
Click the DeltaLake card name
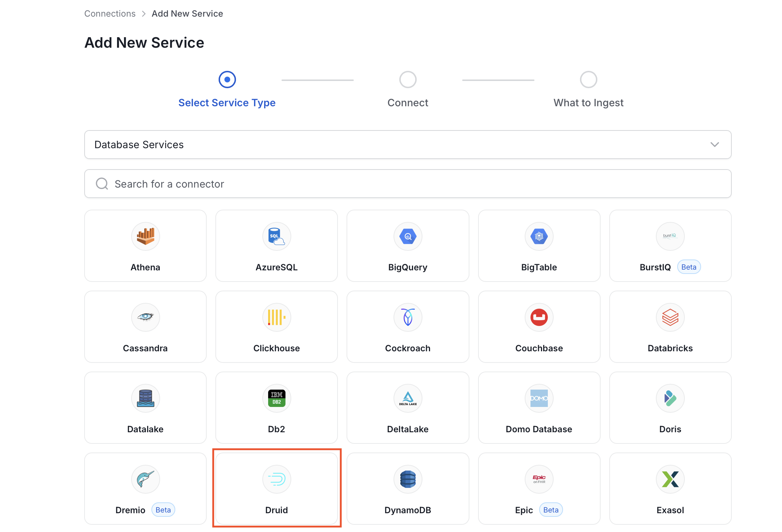(x=408, y=429)
